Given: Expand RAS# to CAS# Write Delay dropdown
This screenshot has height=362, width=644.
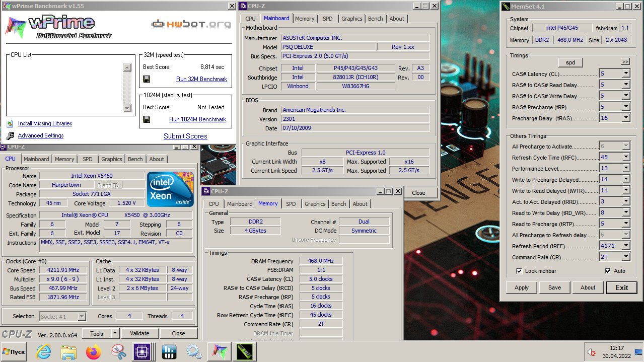Looking at the screenshot, I should click(626, 96).
